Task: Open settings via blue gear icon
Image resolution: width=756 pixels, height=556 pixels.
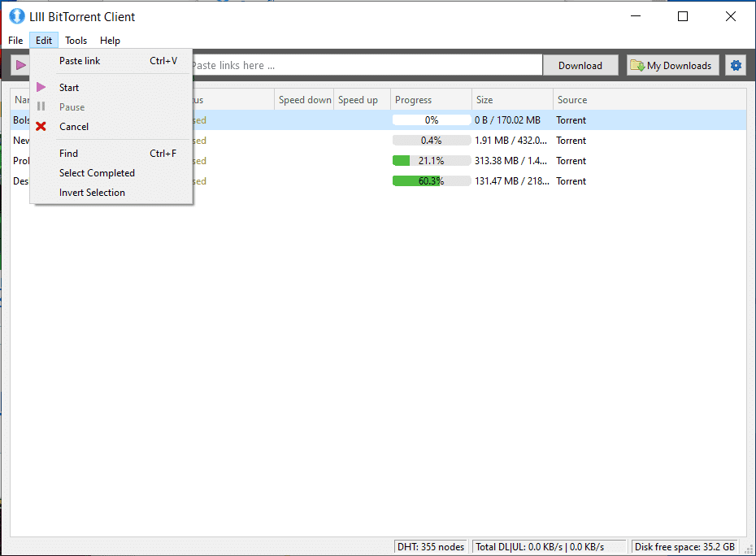Action: coord(736,65)
